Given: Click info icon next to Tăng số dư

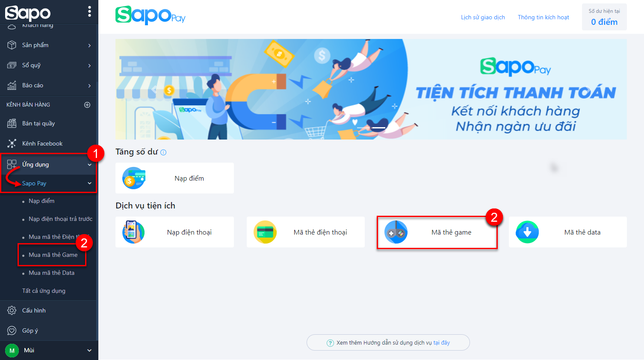Looking at the screenshot, I should [x=163, y=152].
